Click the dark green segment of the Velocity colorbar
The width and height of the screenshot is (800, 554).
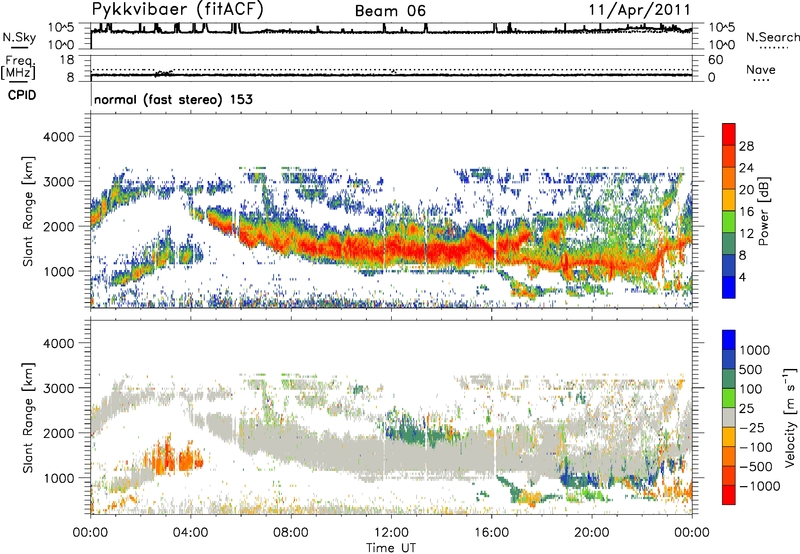point(729,379)
